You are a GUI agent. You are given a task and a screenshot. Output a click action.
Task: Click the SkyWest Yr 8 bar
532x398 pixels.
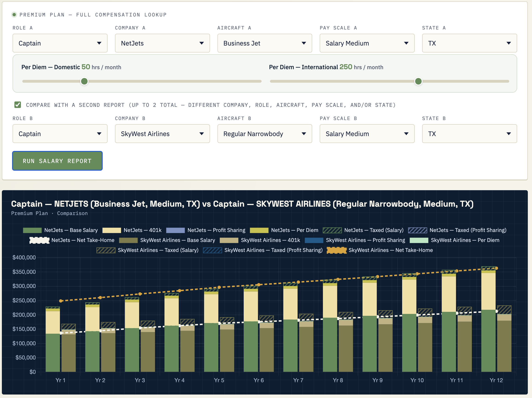pyautogui.click(x=346, y=342)
